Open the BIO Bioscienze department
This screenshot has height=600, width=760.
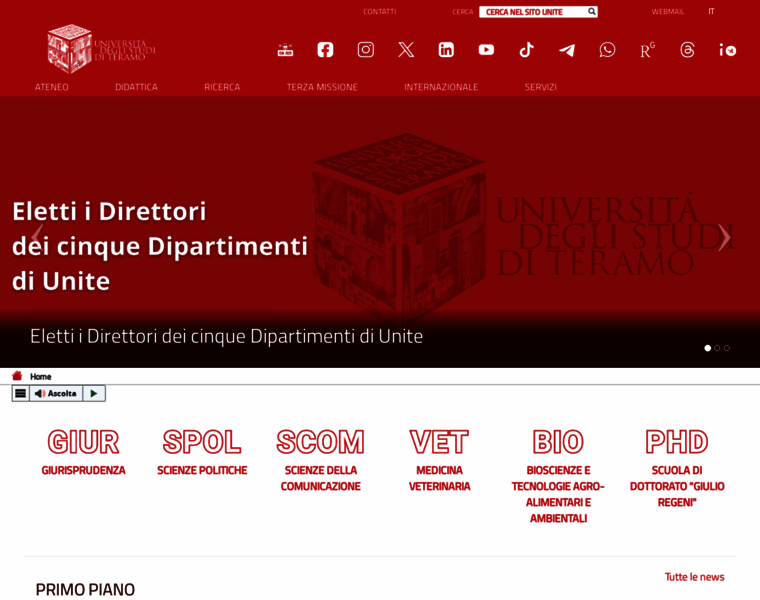(x=558, y=476)
